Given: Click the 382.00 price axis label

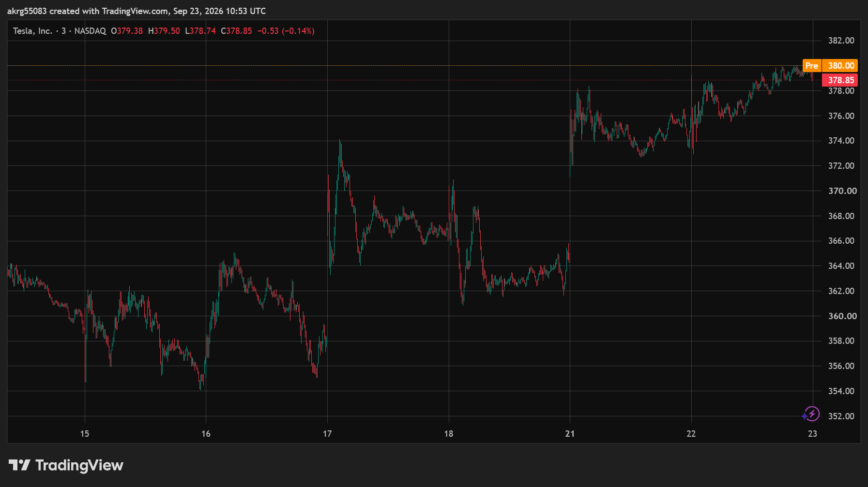Looking at the screenshot, I should 841,41.
